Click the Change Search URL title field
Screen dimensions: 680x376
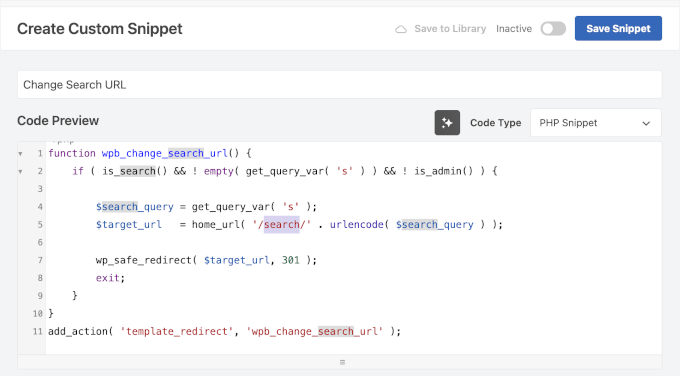(339, 85)
